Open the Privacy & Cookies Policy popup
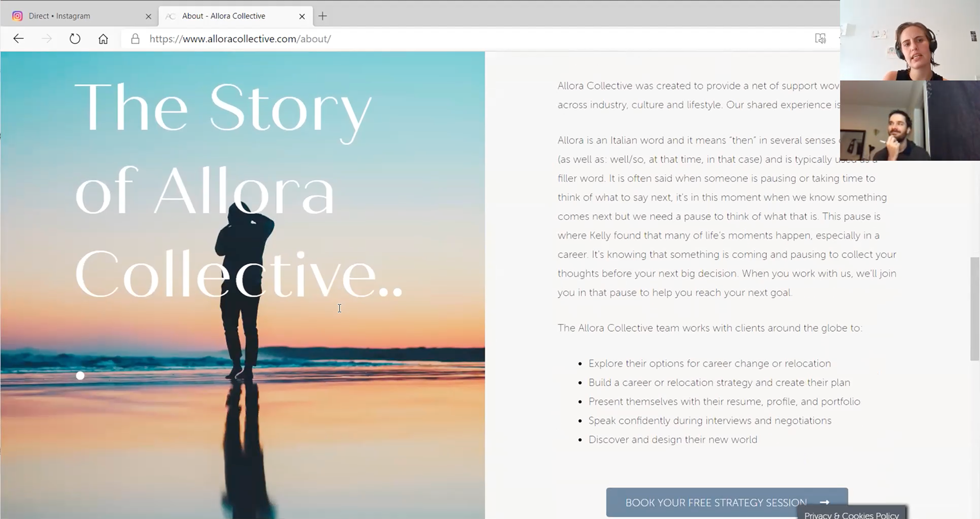 coord(851,513)
